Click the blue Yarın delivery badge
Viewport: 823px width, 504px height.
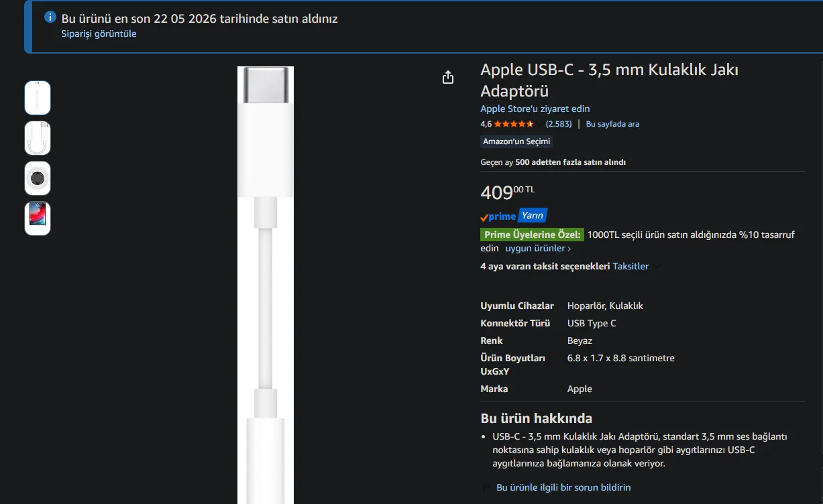point(533,216)
